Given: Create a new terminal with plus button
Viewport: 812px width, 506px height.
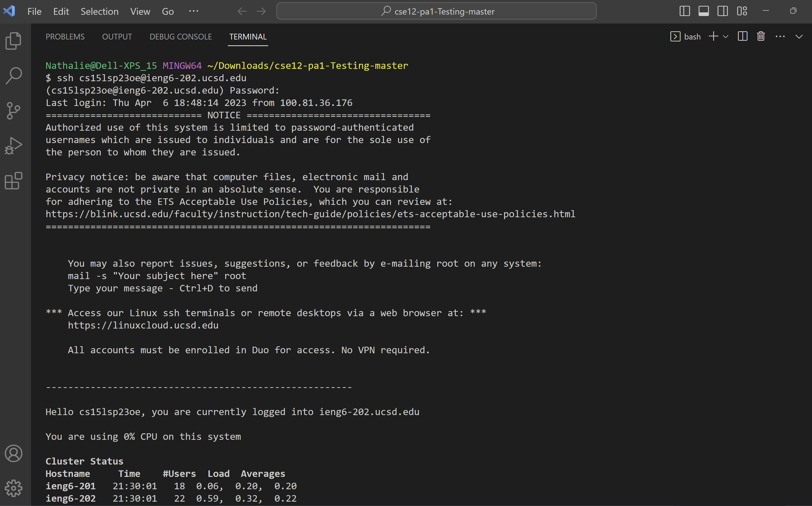Looking at the screenshot, I should tap(713, 36).
